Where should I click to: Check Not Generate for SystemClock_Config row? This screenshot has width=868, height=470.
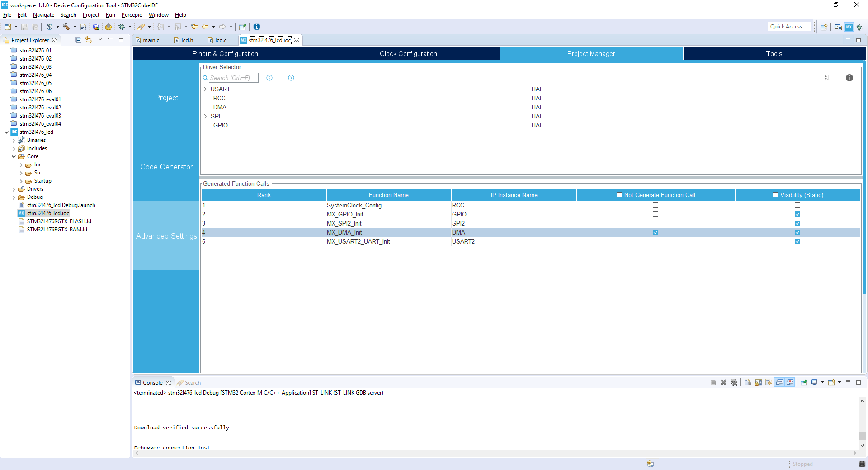tap(656, 205)
